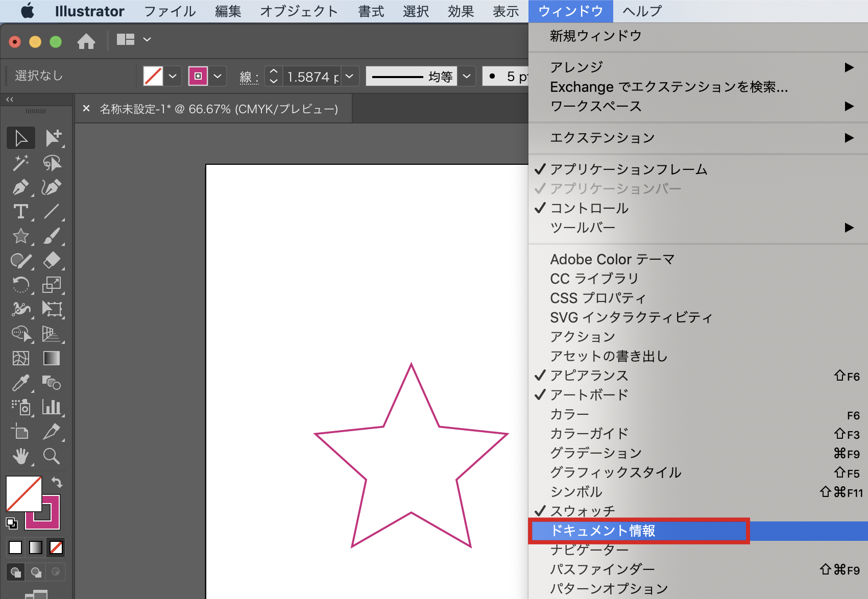Expand the ワークスペース submenu

[x=595, y=106]
